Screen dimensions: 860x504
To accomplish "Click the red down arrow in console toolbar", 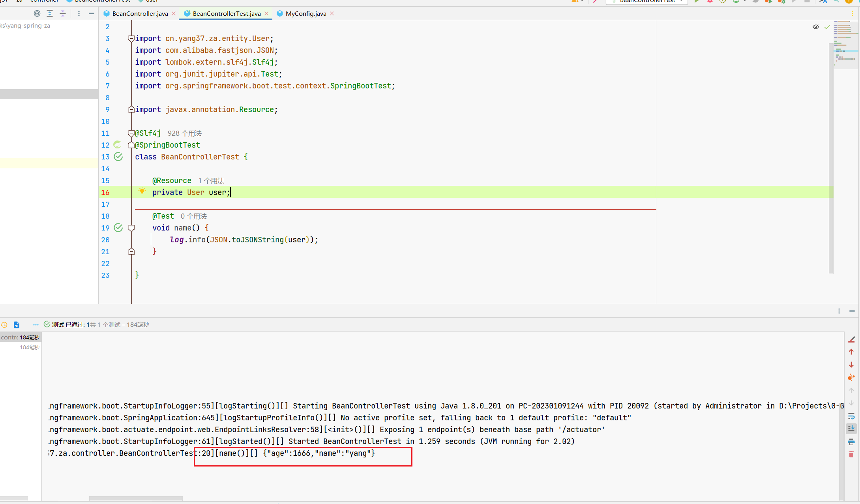I will 851,365.
